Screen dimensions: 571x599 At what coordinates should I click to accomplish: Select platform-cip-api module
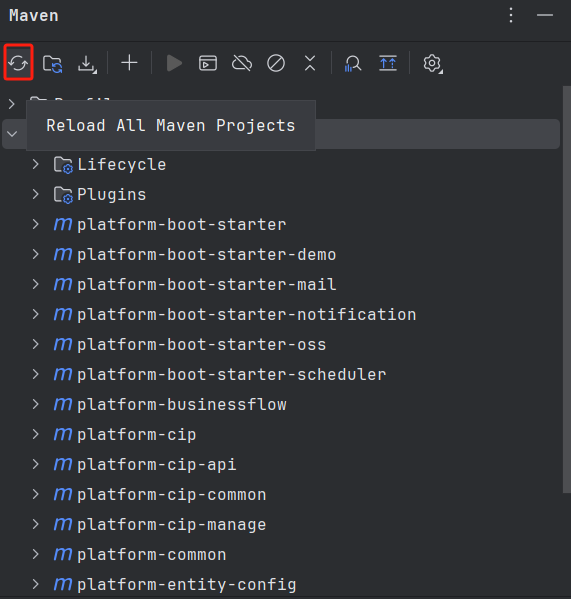(157, 465)
